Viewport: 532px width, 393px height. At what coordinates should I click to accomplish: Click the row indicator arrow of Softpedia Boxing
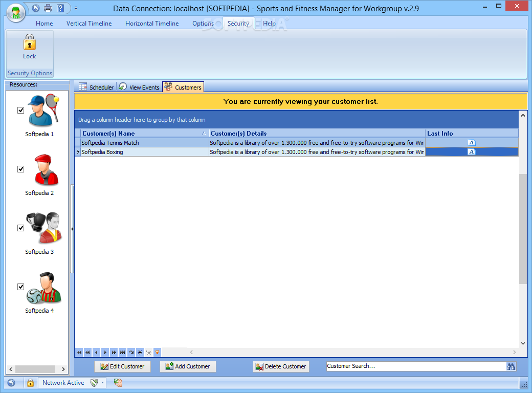point(78,152)
